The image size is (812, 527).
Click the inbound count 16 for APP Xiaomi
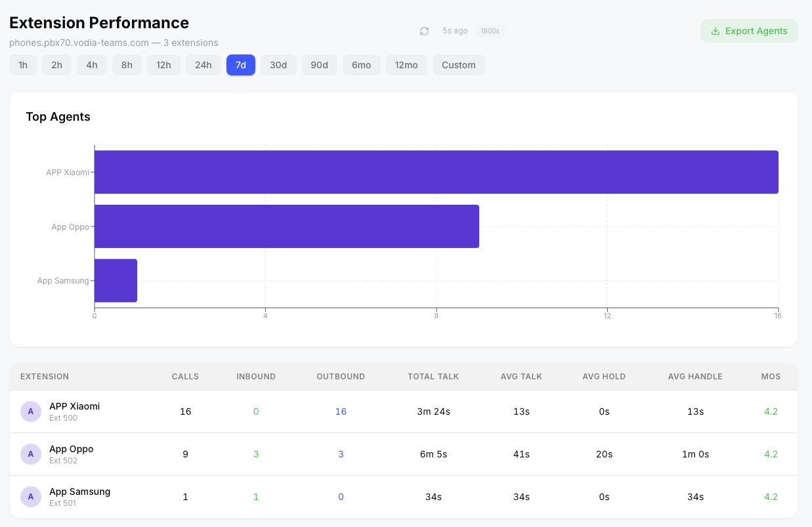pyautogui.click(x=341, y=411)
